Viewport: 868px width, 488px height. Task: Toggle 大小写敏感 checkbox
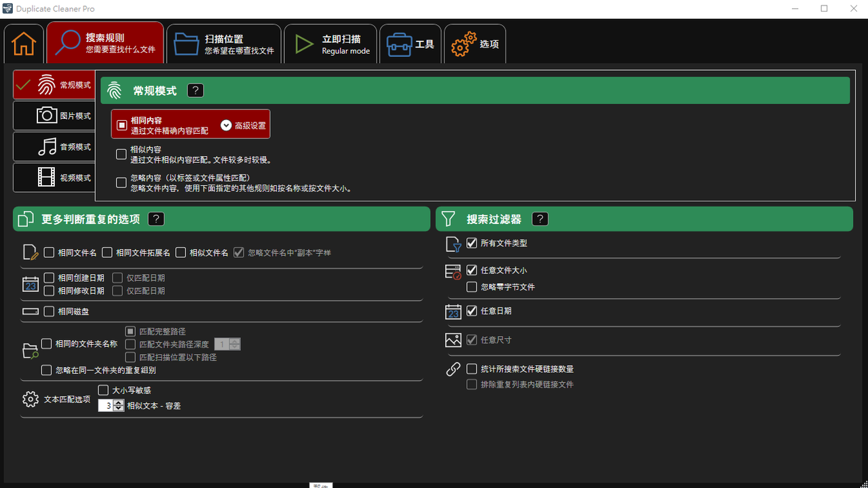point(103,390)
